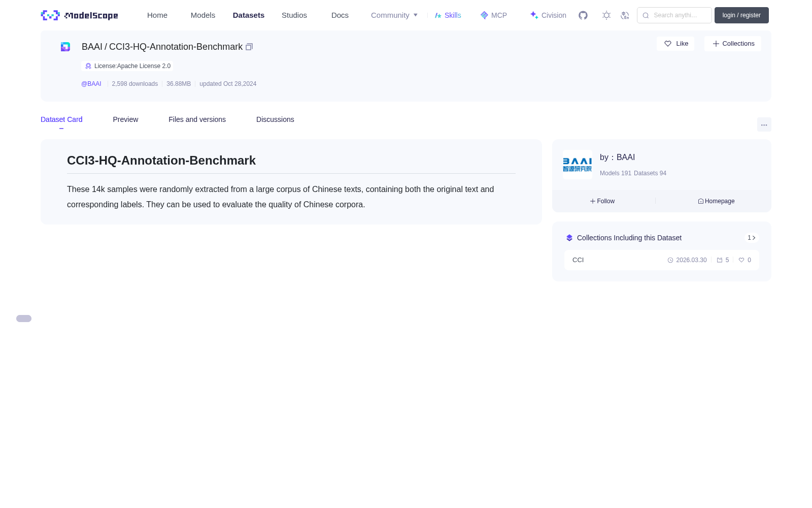This screenshot has height=508, width=812.
Task: Click the BAAI organization logo thumbnail
Action: point(578,165)
